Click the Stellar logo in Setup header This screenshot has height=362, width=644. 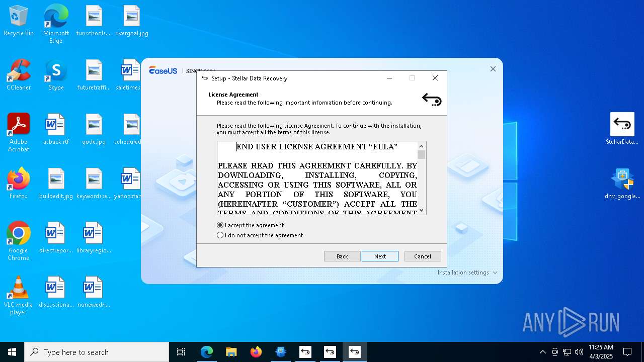pos(432,100)
